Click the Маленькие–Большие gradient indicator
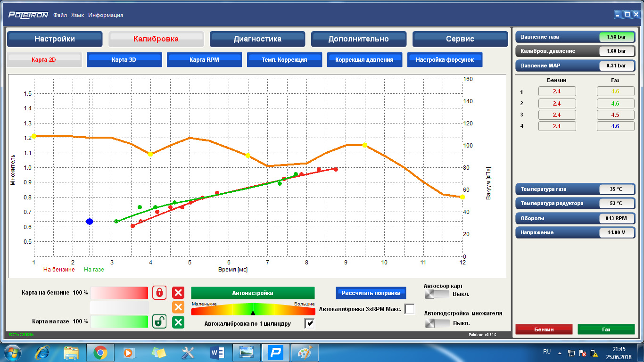Viewport: 644px width, 362px height. pyautogui.click(x=253, y=310)
